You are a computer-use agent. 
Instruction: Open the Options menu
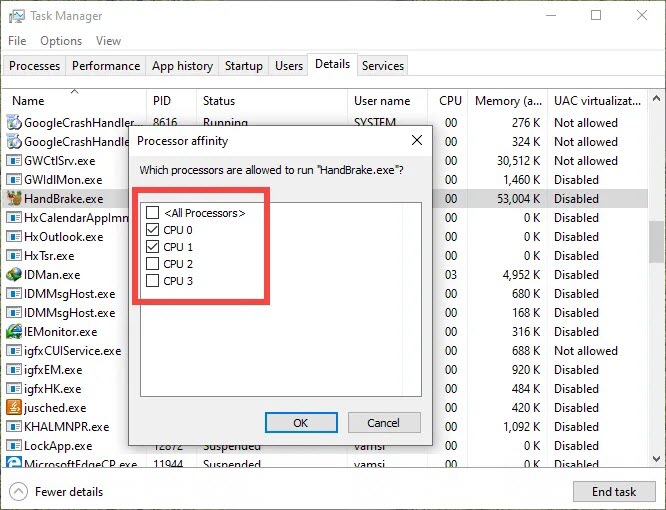click(x=61, y=41)
